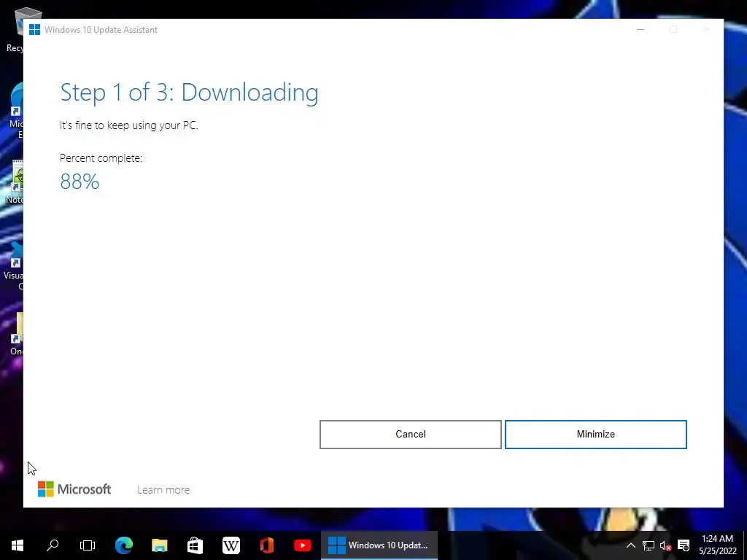The height and width of the screenshot is (560, 747).
Task: Select the Microsoft Edge desktop shortcut
Action: (16, 111)
